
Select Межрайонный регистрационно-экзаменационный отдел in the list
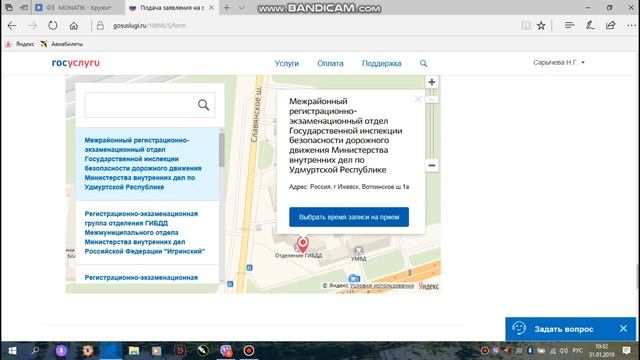pos(147,164)
